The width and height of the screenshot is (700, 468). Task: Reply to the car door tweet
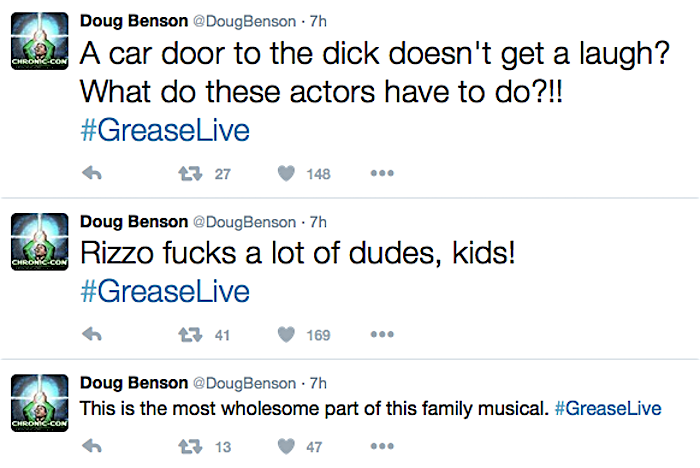pyautogui.click(x=91, y=174)
